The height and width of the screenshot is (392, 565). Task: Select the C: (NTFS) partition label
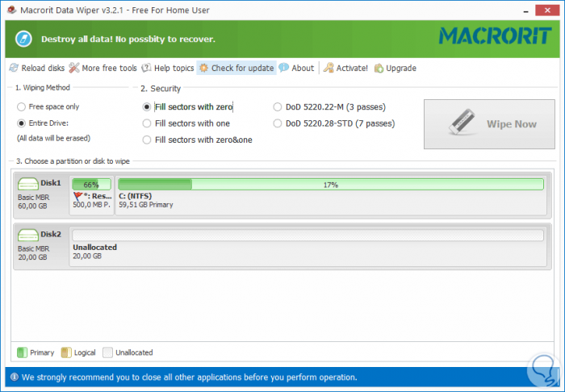135,196
